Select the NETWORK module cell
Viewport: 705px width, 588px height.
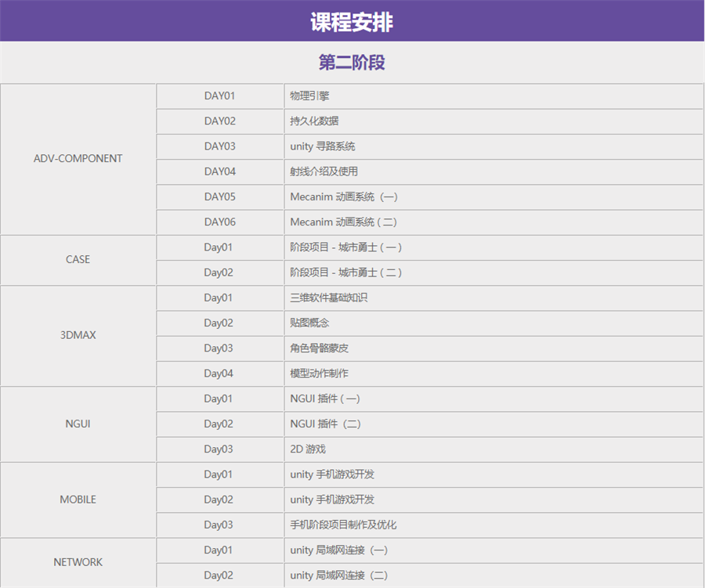point(78,562)
